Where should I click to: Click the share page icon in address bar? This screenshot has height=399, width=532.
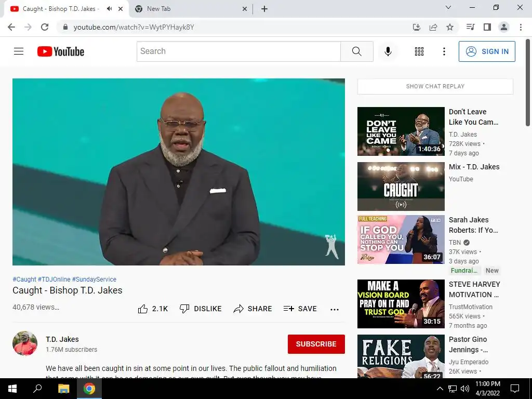coord(433,27)
